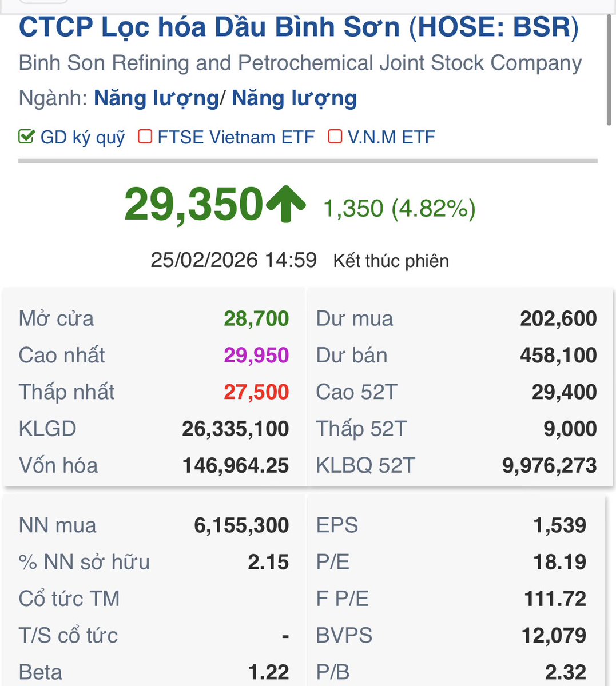Viewport: 616px width, 686px height.
Task: Click the current price 29,350
Action: (193, 204)
